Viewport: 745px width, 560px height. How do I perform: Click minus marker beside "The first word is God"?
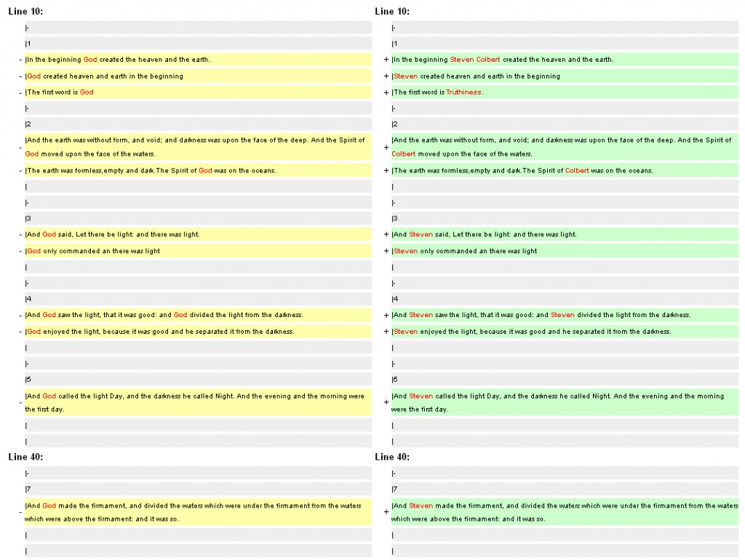pos(20,92)
